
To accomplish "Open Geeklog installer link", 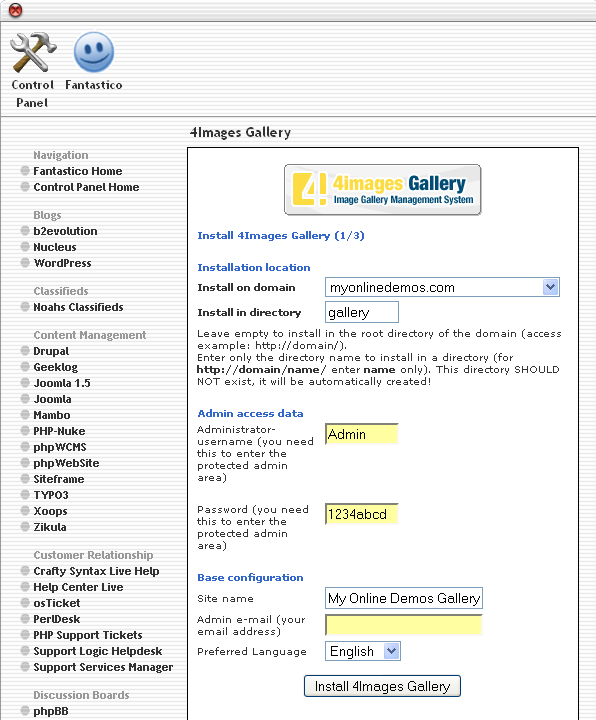I will coord(56,367).
